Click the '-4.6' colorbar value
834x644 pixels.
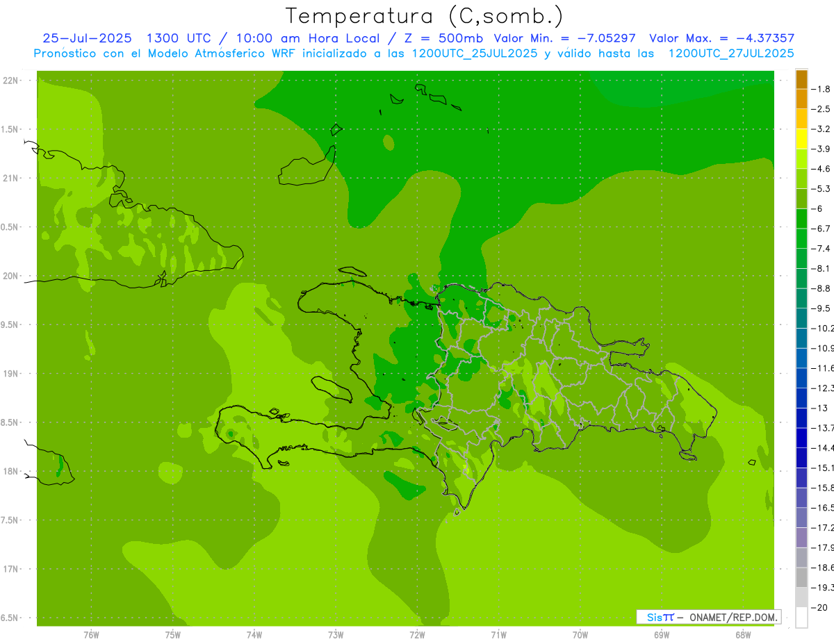pos(821,169)
